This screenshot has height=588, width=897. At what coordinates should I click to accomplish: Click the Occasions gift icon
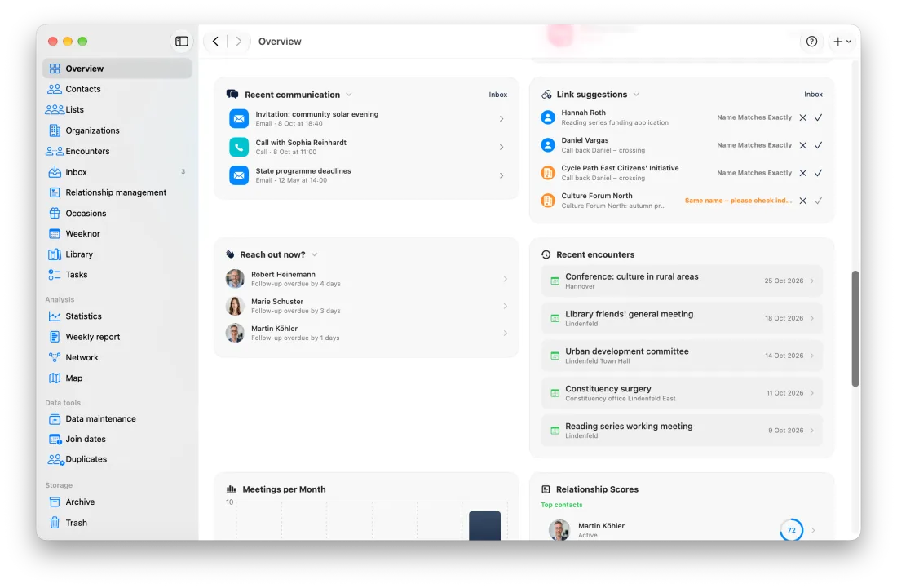(55, 214)
